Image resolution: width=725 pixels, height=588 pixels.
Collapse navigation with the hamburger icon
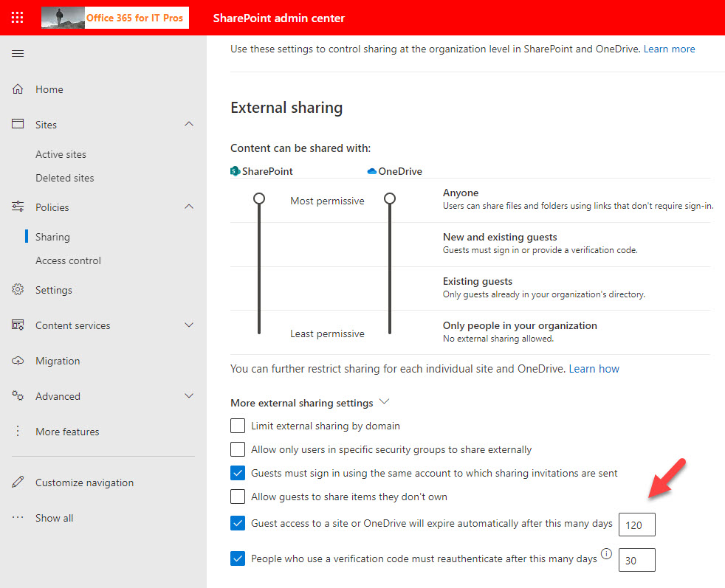point(18,53)
